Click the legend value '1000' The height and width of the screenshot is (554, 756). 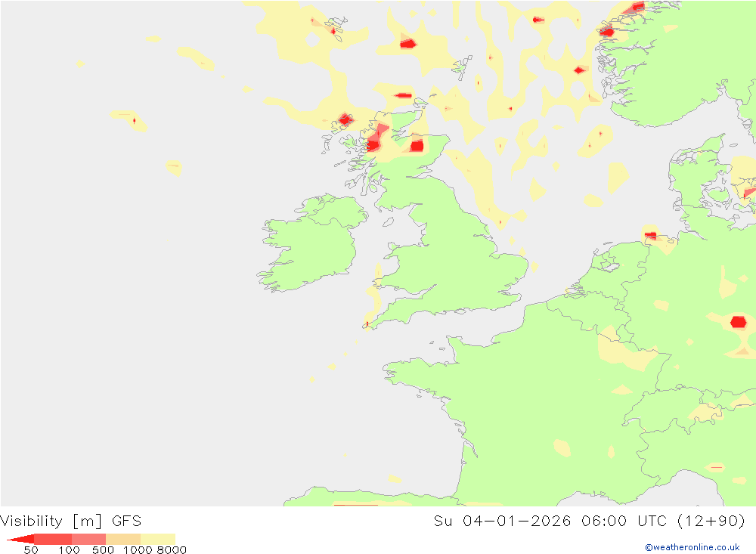pos(138,550)
